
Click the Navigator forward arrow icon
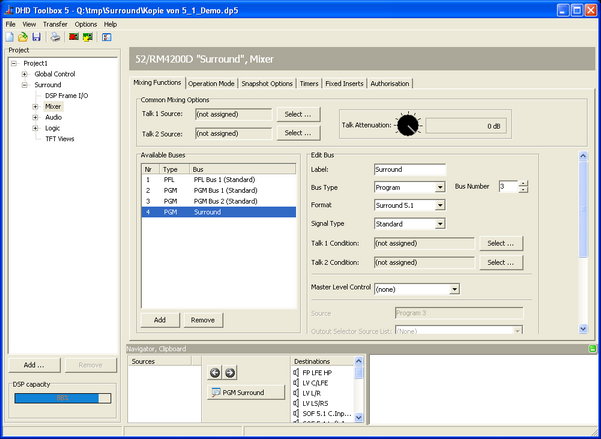point(229,373)
